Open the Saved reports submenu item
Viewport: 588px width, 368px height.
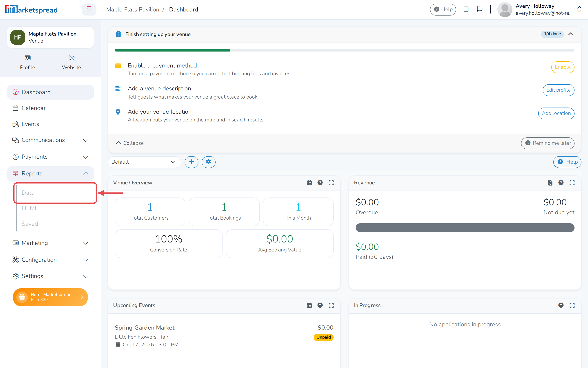click(55, 224)
